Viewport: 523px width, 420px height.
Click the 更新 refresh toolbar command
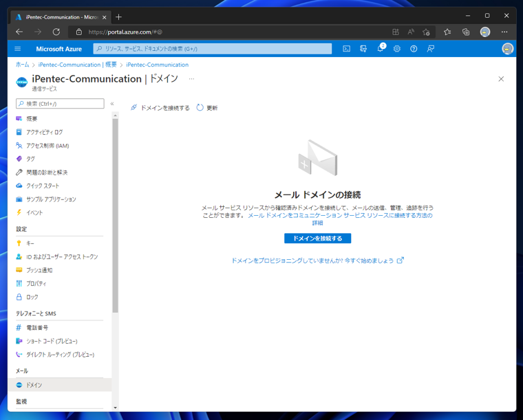[207, 108]
